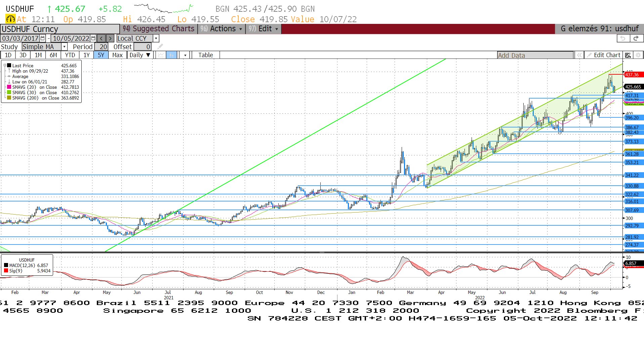This screenshot has width=644, height=337.
Task: Open the 97) Edit dropdown menu
Action: coord(263,29)
